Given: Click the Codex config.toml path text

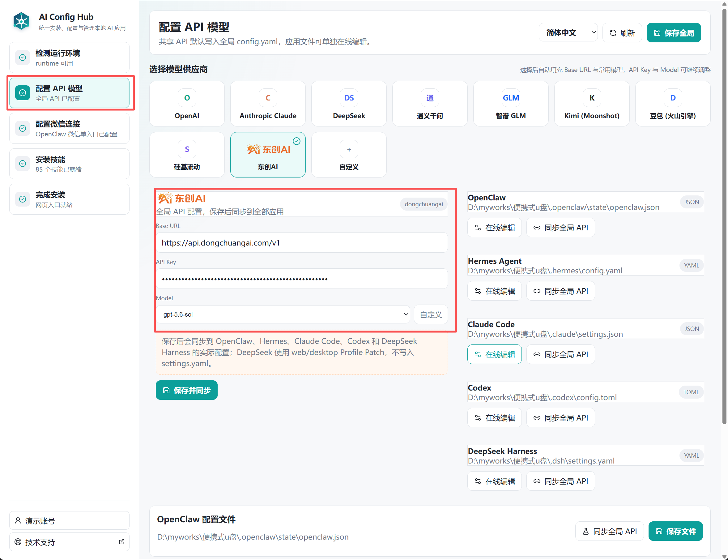Looking at the screenshot, I should [542, 397].
